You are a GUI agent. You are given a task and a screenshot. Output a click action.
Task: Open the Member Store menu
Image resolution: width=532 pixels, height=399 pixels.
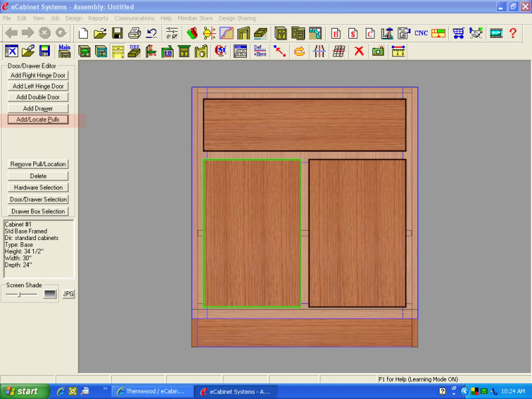click(x=195, y=19)
